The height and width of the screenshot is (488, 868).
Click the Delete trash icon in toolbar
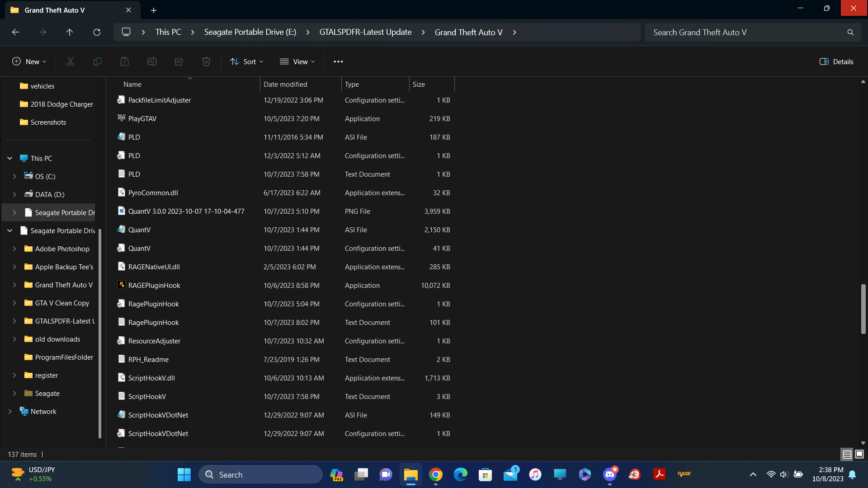click(206, 61)
